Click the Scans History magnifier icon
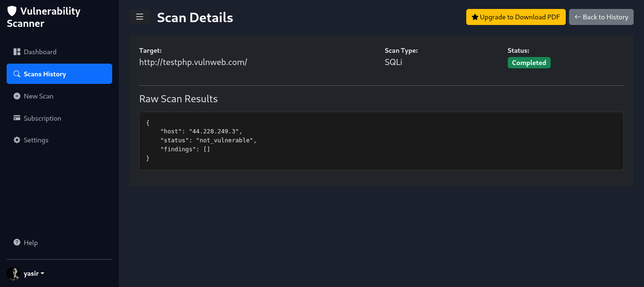This screenshot has width=644, height=287. 17,74
